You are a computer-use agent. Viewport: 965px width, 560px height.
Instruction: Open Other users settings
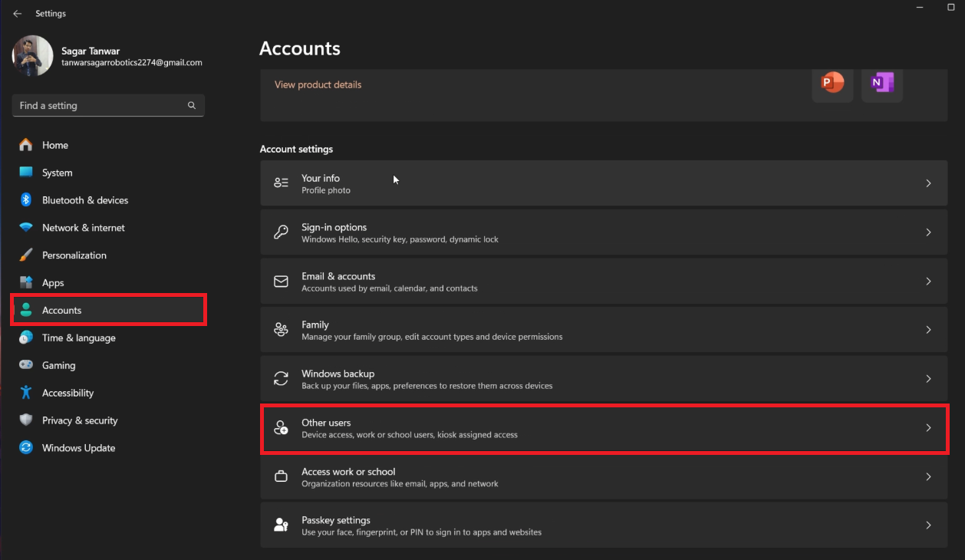pyautogui.click(x=604, y=427)
